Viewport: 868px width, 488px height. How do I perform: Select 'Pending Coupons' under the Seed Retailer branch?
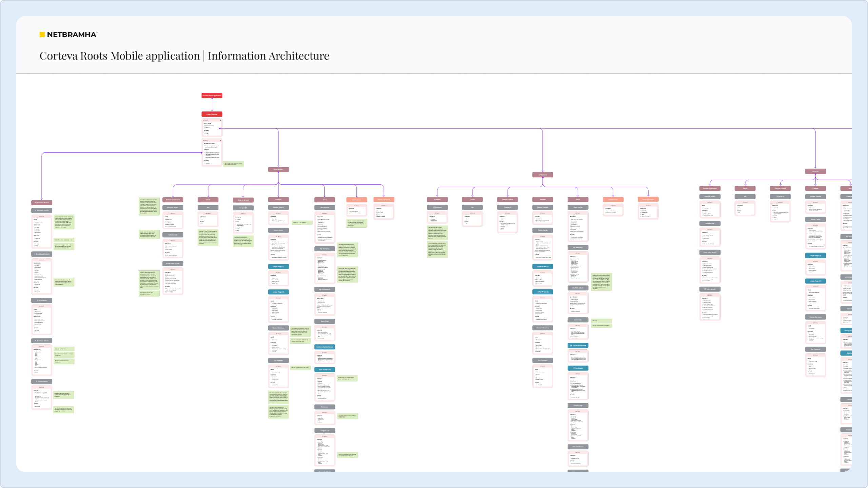click(384, 200)
